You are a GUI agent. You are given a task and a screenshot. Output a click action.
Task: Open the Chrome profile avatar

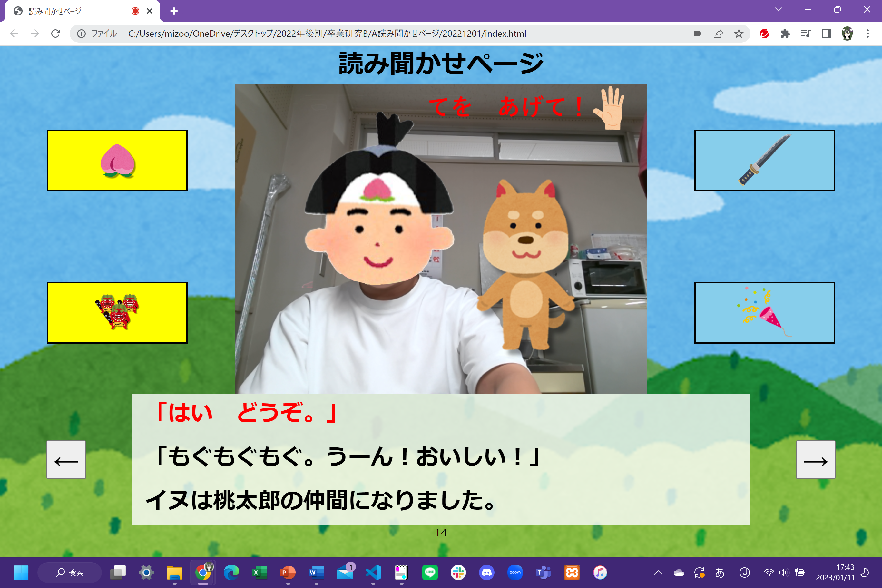point(847,34)
